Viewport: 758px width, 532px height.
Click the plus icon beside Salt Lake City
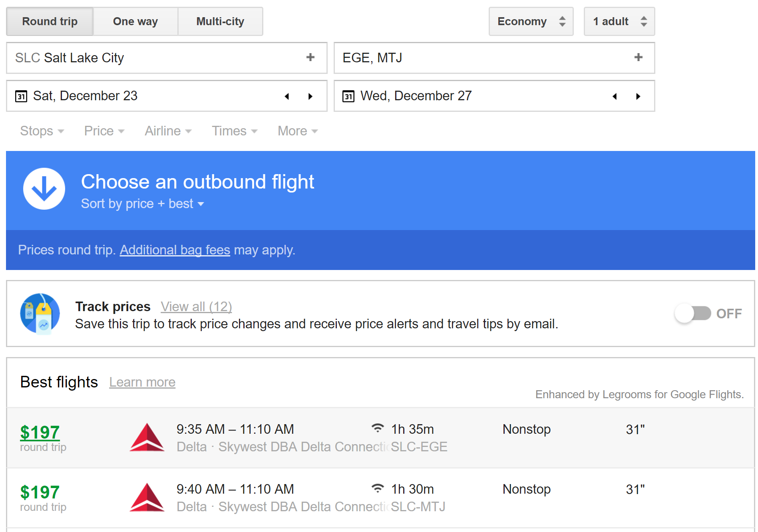point(310,58)
